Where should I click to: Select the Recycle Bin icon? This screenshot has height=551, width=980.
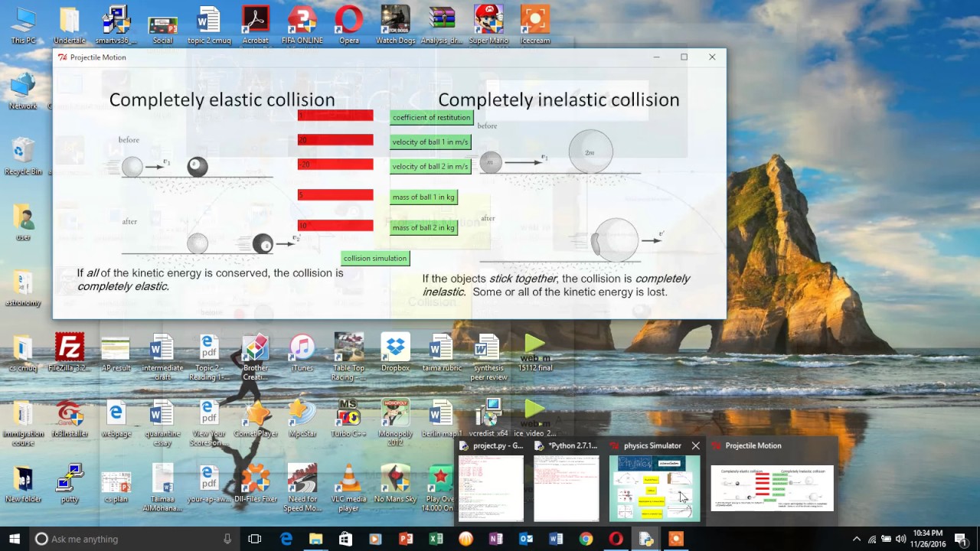click(x=23, y=157)
